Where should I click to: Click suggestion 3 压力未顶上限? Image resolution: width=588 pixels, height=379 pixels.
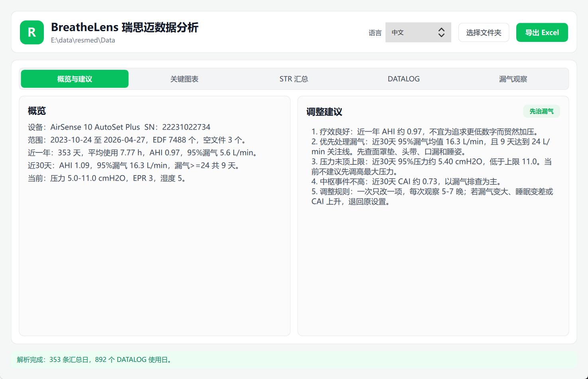coord(432,167)
